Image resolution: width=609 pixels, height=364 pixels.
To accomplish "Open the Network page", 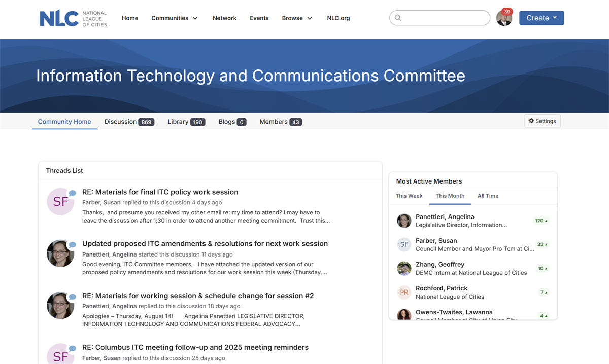I will (x=224, y=18).
